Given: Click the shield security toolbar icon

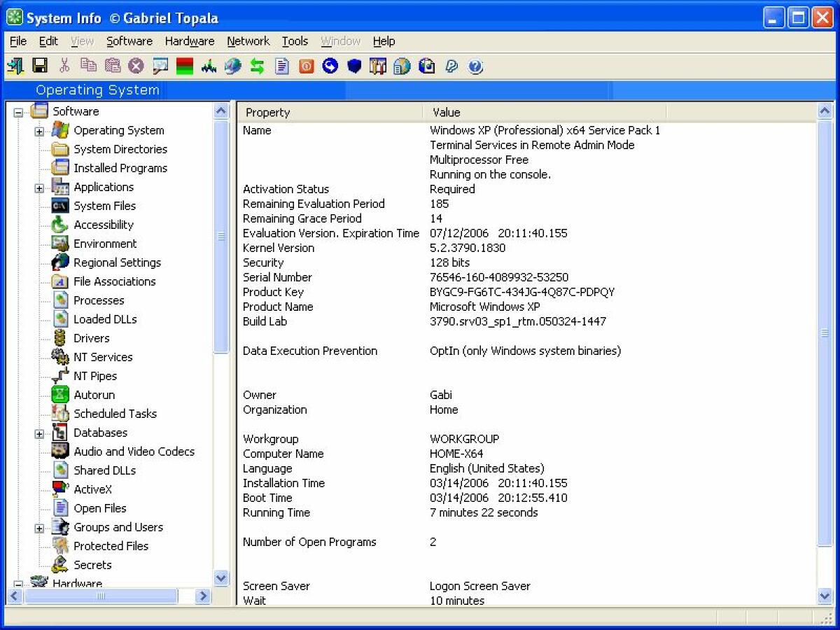Looking at the screenshot, I should click(x=353, y=66).
